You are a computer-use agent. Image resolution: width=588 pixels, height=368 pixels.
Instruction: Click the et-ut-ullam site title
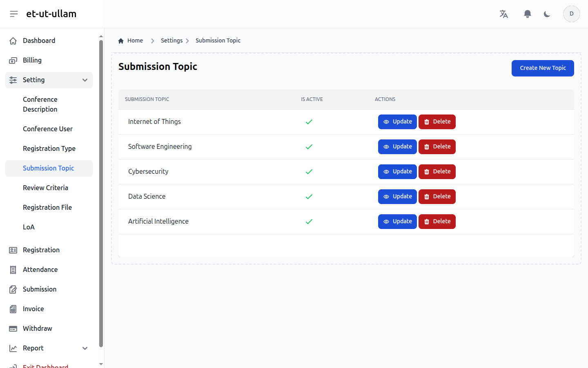click(x=51, y=14)
